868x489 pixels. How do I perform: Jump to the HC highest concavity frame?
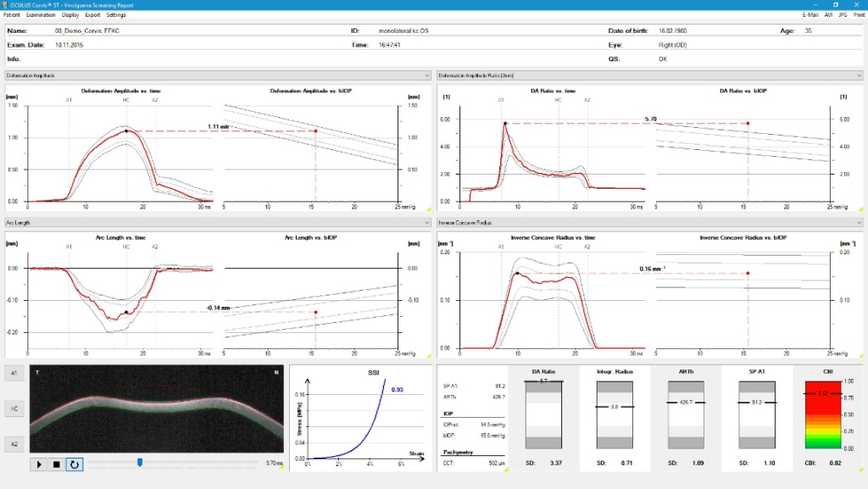pyautogui.click(x=14, y=408)
